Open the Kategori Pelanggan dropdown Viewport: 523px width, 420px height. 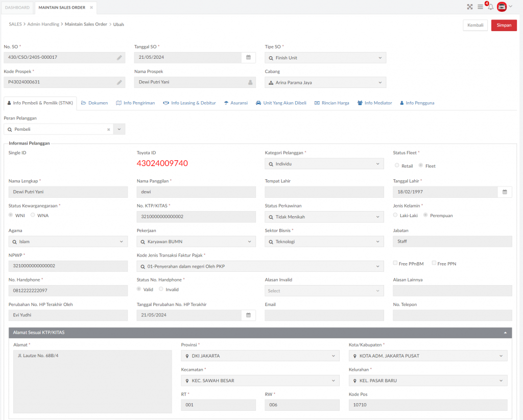pos(324,164)
